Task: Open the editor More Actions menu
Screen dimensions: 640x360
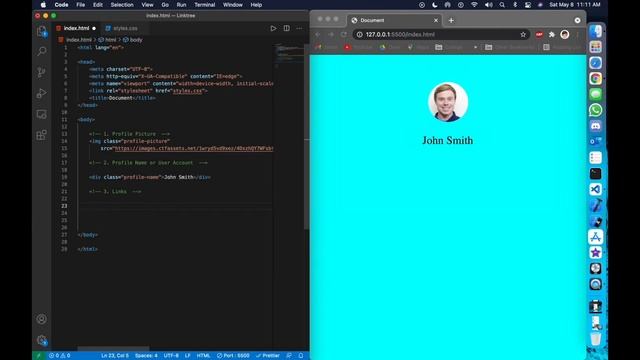Action: 299,28
